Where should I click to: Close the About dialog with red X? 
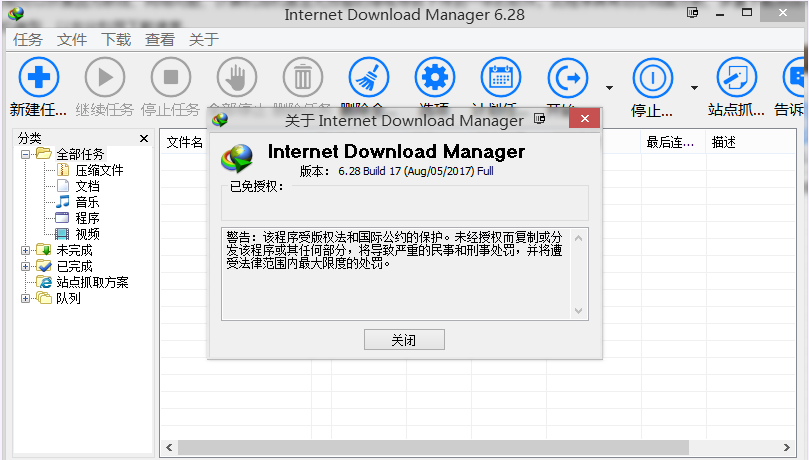point(585,119)
